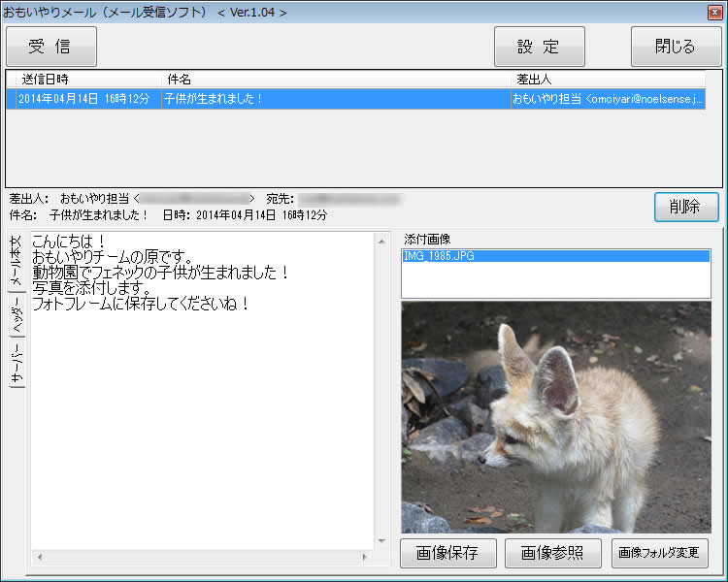This screenshot has width=728, height=582.
Task: Change image folder via 画像フォルダ変更
Action: pos(659,553)
